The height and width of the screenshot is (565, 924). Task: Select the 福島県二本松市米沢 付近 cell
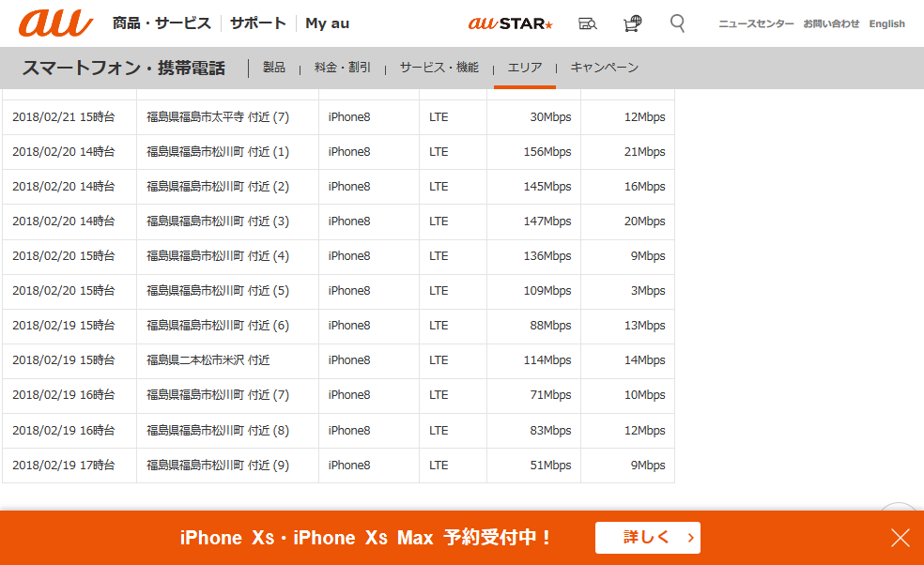coord(227,360)
